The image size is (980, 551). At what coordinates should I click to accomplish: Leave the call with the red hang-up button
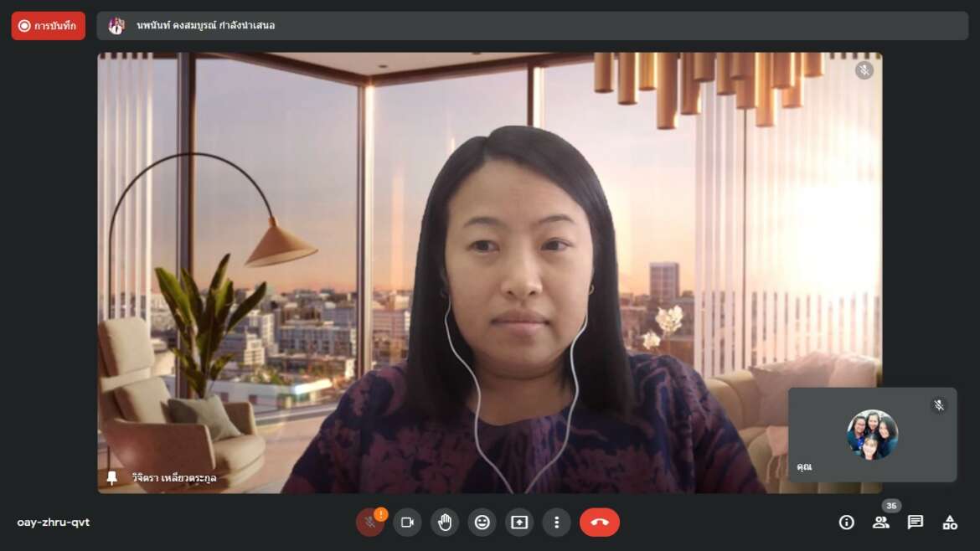(x=600, y=523)
